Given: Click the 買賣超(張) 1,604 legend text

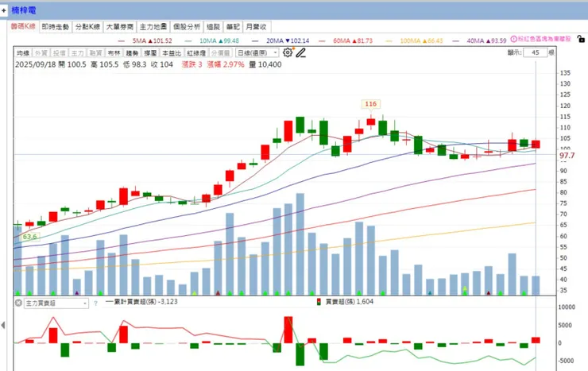Looking at the screenshot, I should (350, 302).
